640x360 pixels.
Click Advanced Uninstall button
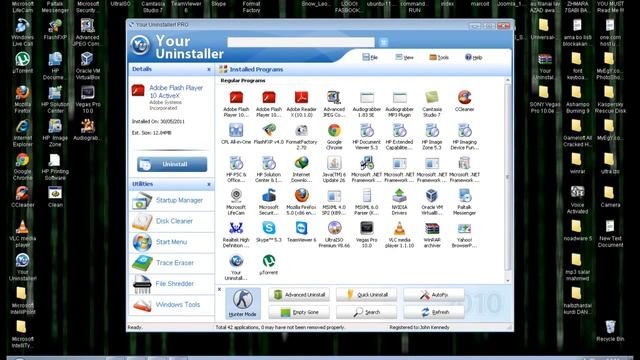pyautogui.click(x=299, y=295)
